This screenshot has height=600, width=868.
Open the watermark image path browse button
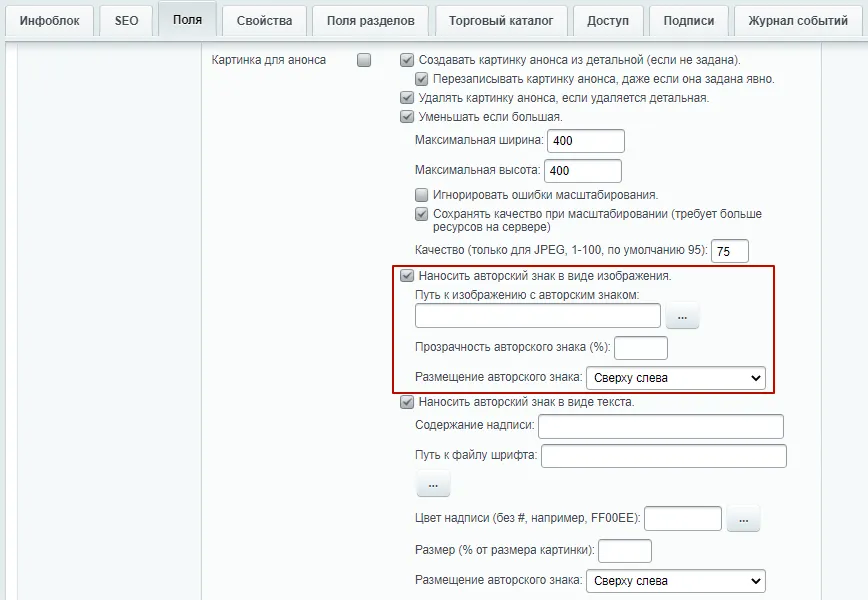682,316
